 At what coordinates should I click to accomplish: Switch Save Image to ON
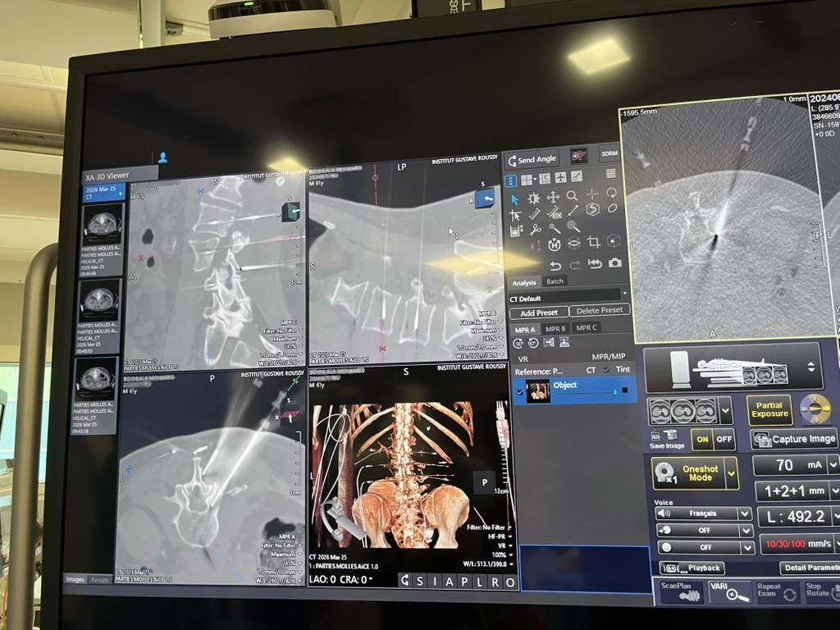tap(702, 440)
